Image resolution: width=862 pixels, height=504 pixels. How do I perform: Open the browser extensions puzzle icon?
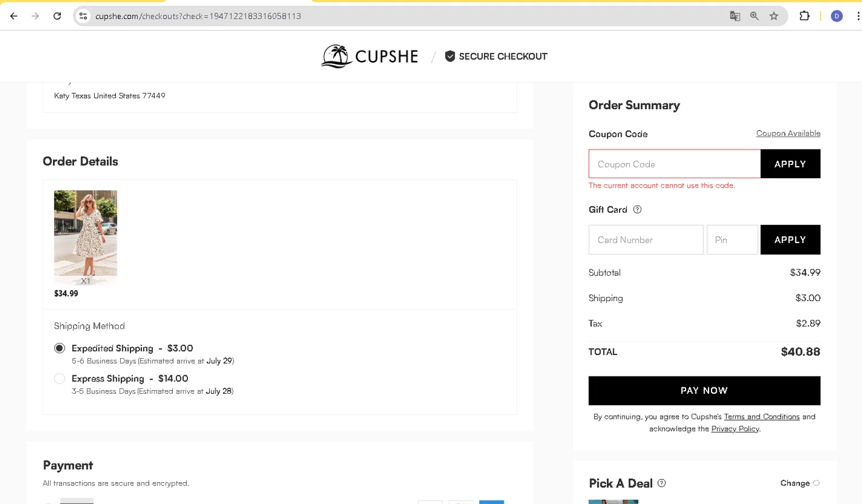[805, 16]
